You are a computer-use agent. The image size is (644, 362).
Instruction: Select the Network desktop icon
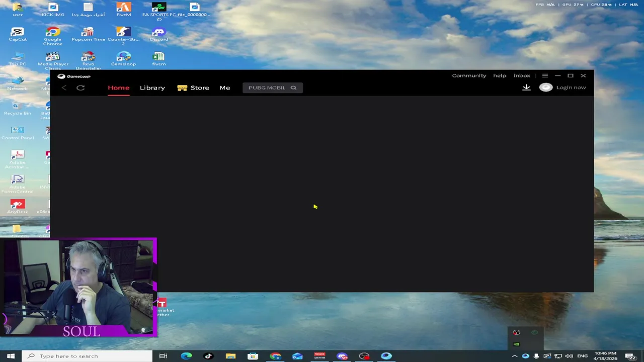18,83
